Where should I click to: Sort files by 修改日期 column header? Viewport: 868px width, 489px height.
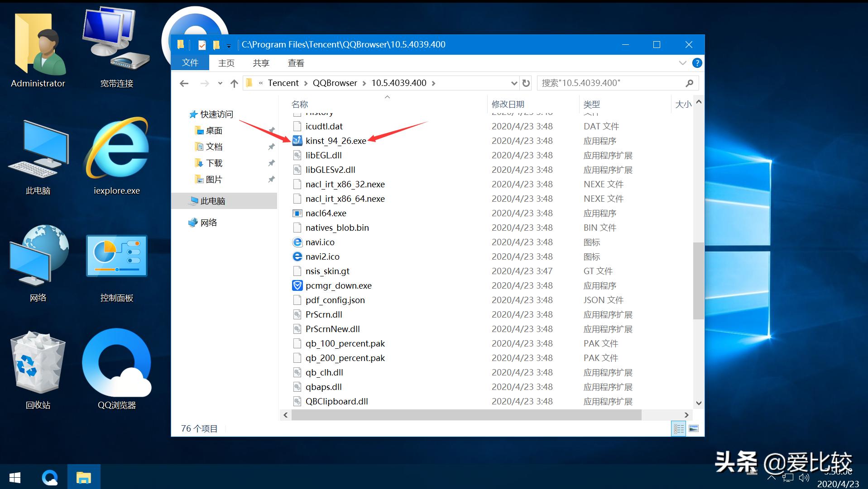[x=508, y=104]
